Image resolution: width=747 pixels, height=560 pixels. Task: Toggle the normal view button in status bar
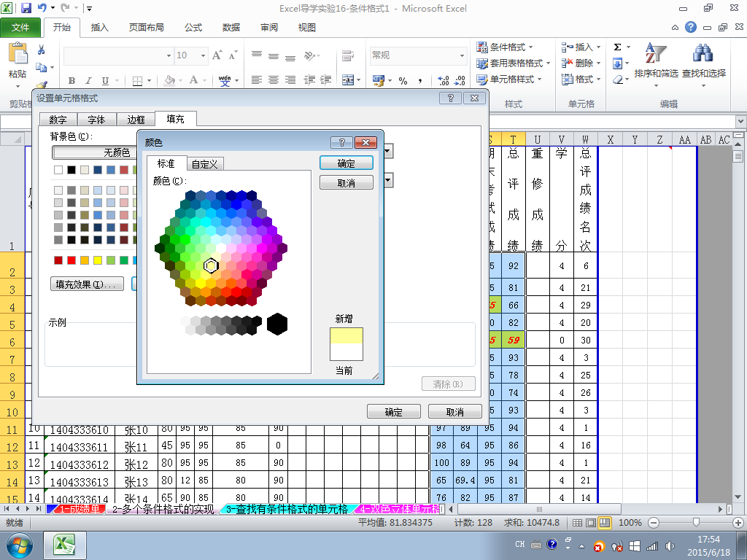coord(578,523)
